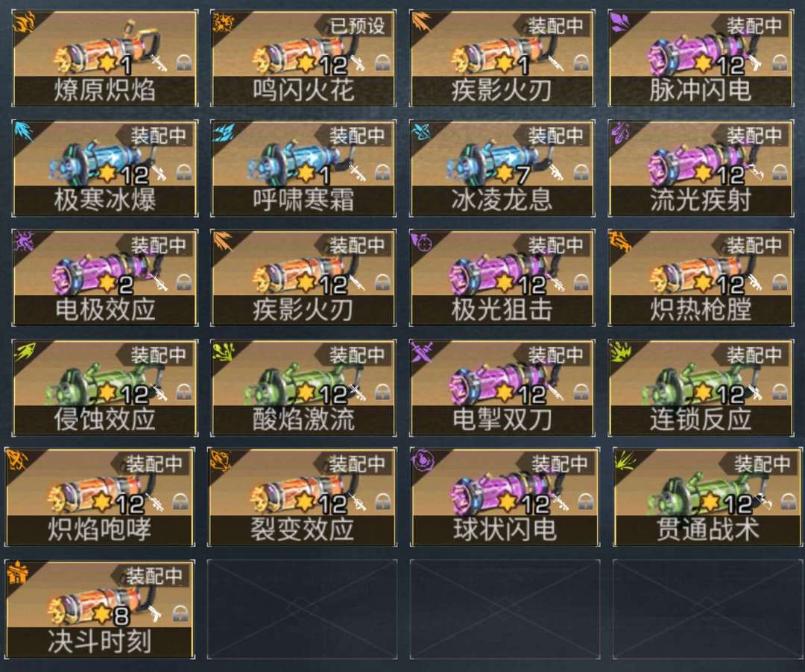Click the purple skill icon on 流光疾射
Image resolution: width=805 pixels, height=672 pixels.
tap(620, 133)
